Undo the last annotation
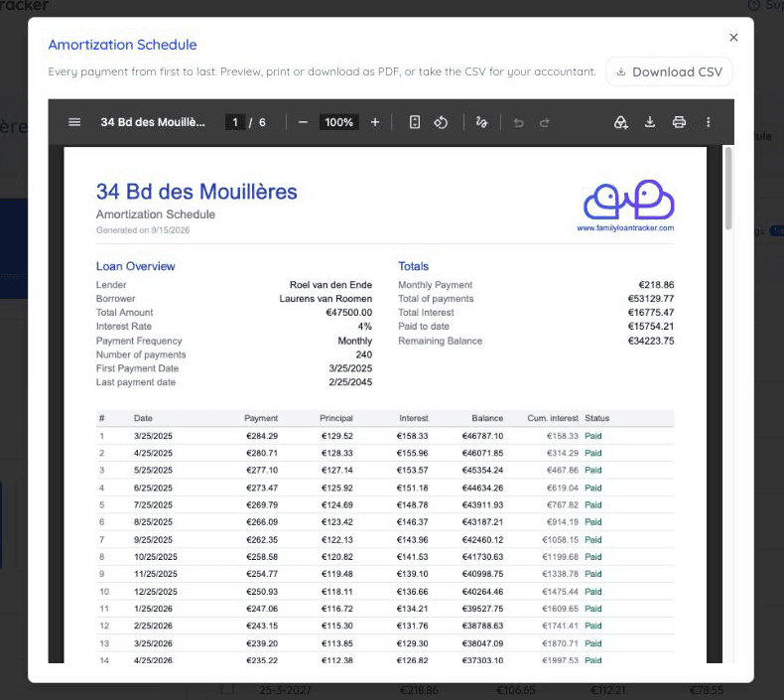This screenshot has height=700, width=784. [x=518, y=122]
